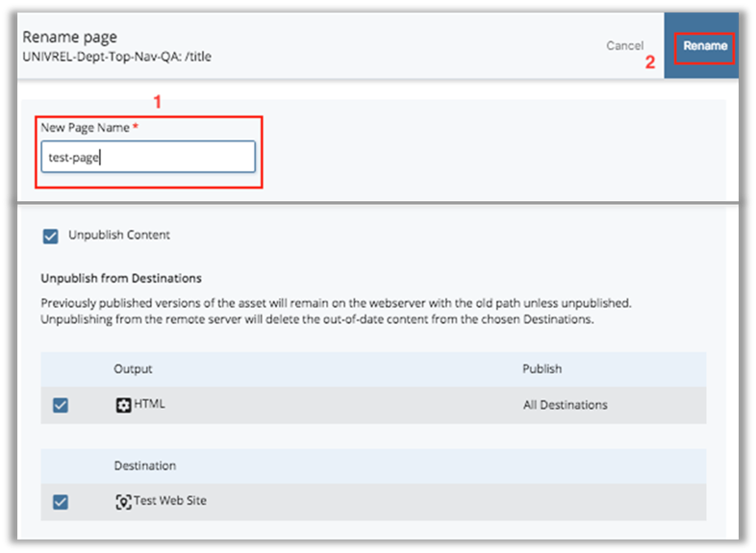Uncheck the Unpublish Content checkbox

[x=51, y=236]
